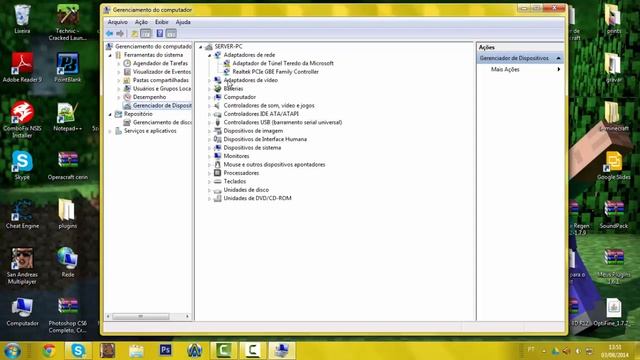
Task: Open the Ajuda menu
Action: [x=183, y=22]
